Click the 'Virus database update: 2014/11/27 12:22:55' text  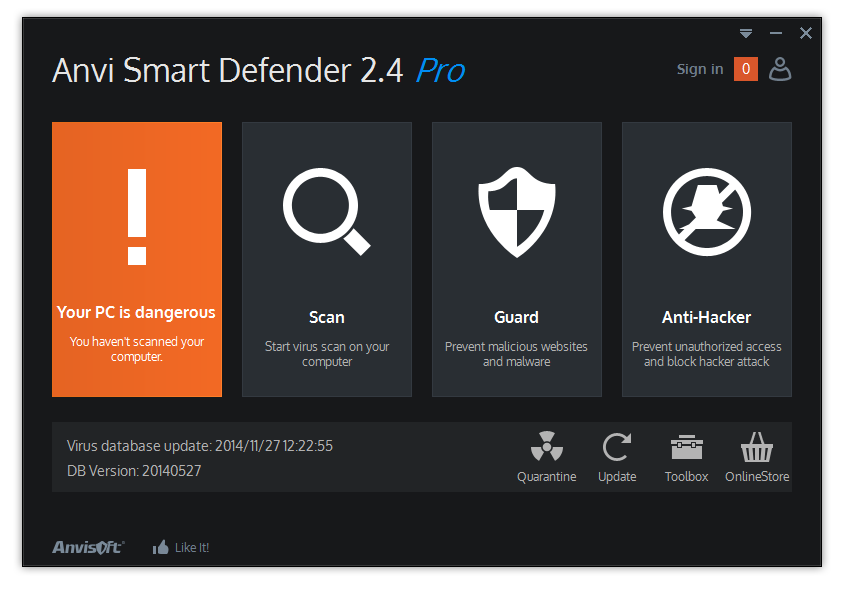(x=200, y=446)
